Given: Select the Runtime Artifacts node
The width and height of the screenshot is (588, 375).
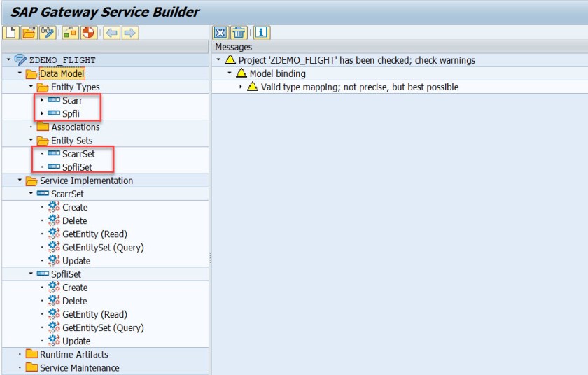Looking at the screenshot, I should coord(74,355).
